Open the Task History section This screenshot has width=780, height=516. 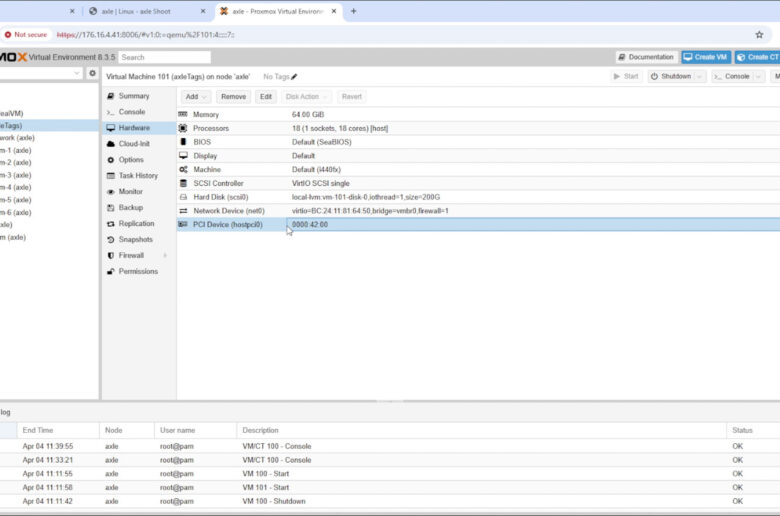click(x=139, y=176)
